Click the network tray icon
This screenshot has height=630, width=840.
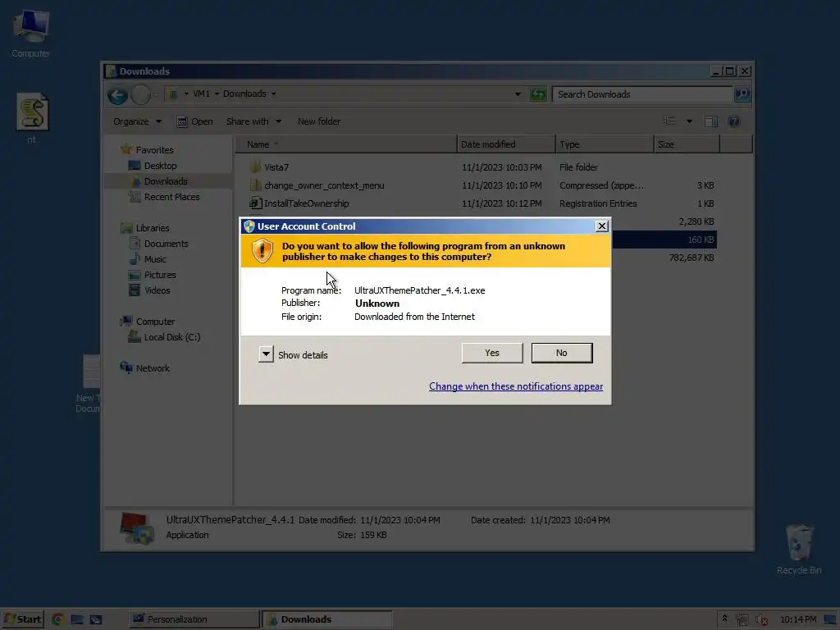742,619
